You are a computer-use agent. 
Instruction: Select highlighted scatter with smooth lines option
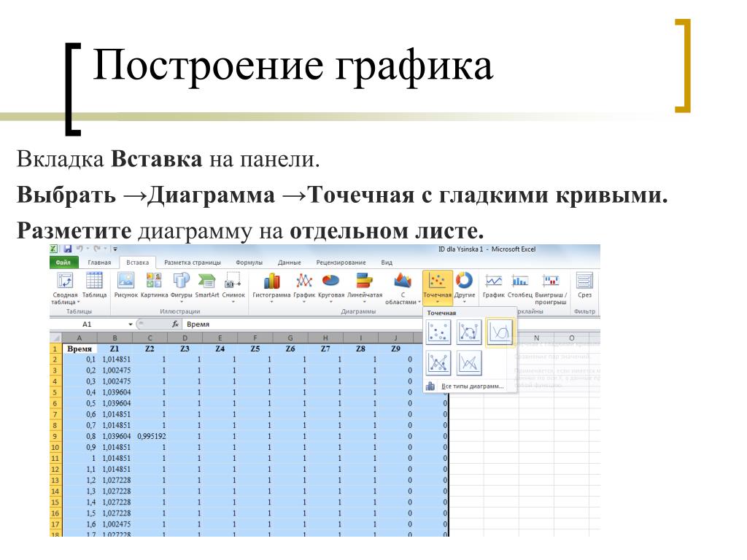(x=500, y=332)
